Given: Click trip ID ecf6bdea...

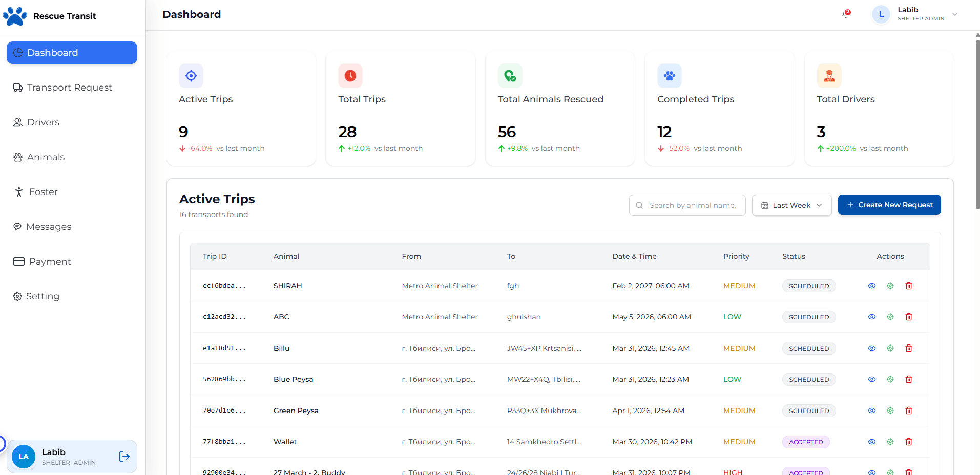Looking at the screenshot, I should click(x=224, y=286).
